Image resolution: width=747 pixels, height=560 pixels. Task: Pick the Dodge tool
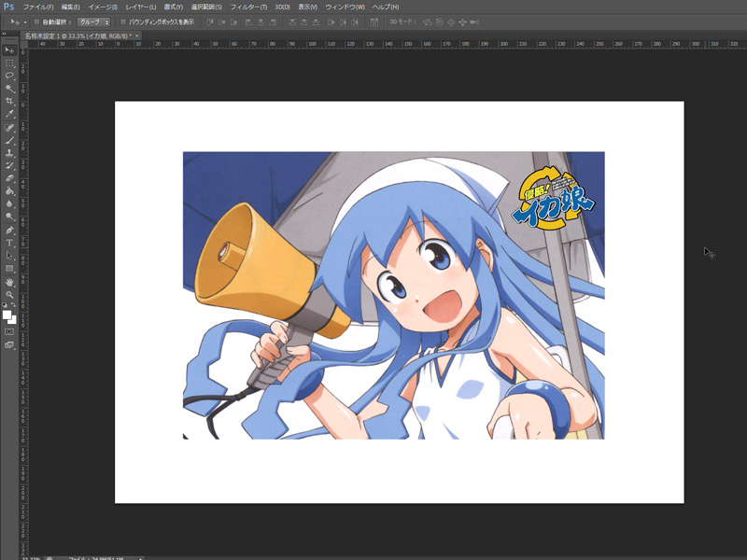tap(9, 217)
